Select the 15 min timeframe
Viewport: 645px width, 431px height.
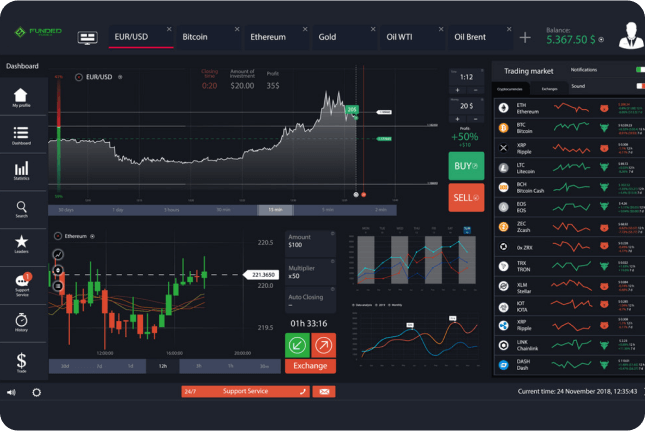tap(275, 210)
